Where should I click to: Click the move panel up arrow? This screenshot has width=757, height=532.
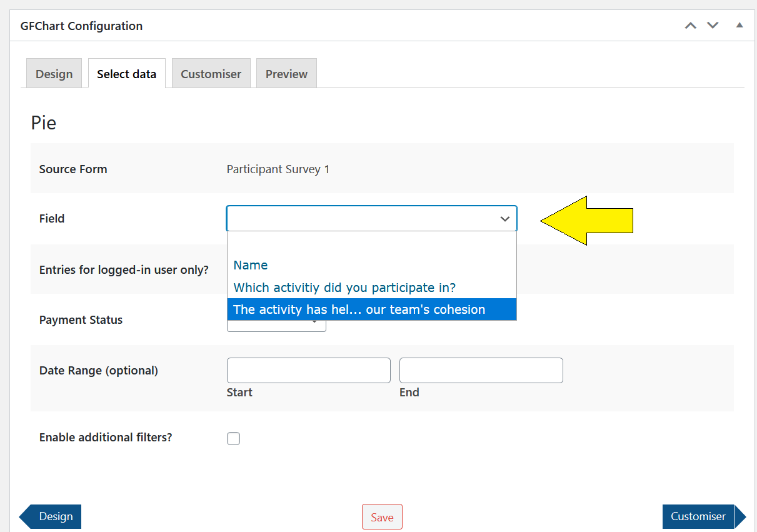point(690,26)
